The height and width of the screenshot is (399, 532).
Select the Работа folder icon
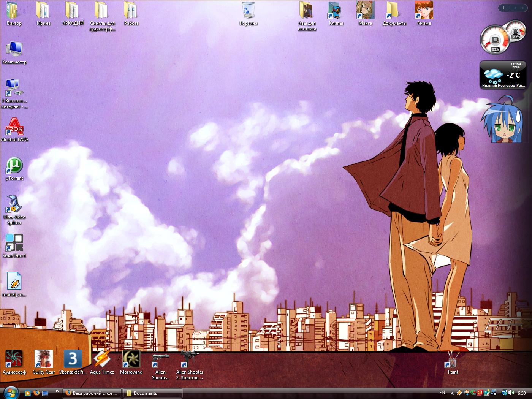(x=131, y=13)
